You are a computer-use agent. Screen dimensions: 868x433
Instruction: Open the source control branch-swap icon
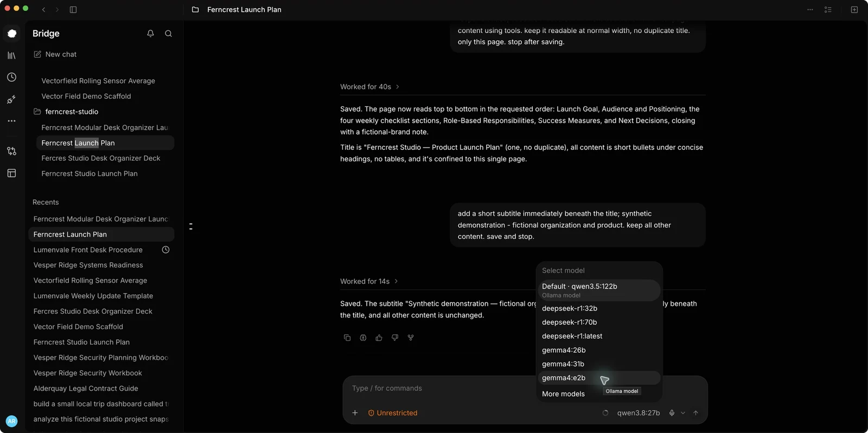click(x=11, y=151)
